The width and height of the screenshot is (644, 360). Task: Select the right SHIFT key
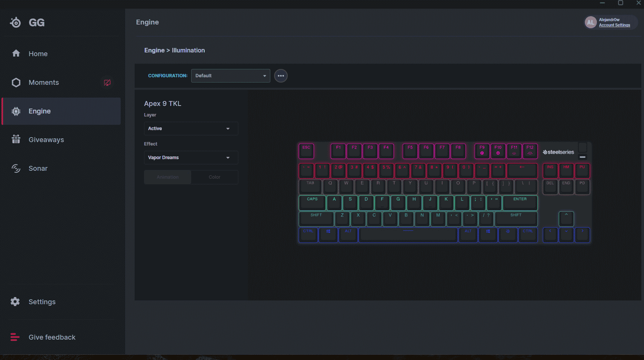pyautogui.click(x=516, y=219)
